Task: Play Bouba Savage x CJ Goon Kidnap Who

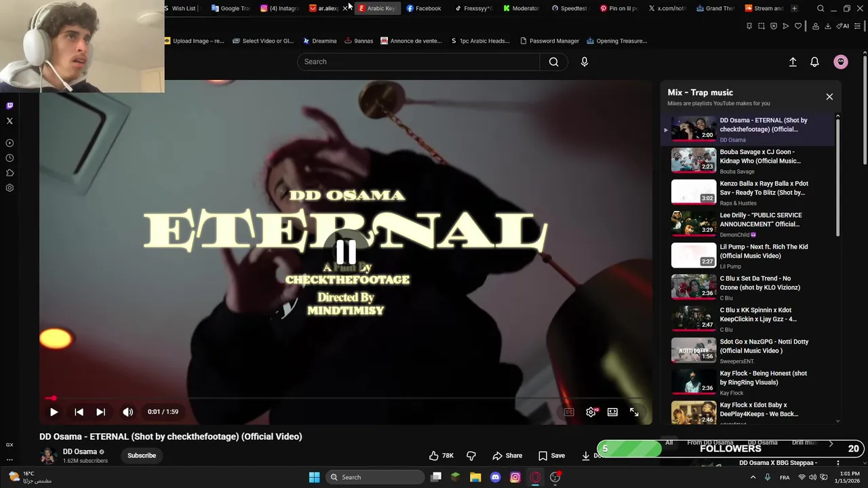Action: pyautogui.click(x=748, y=161)
